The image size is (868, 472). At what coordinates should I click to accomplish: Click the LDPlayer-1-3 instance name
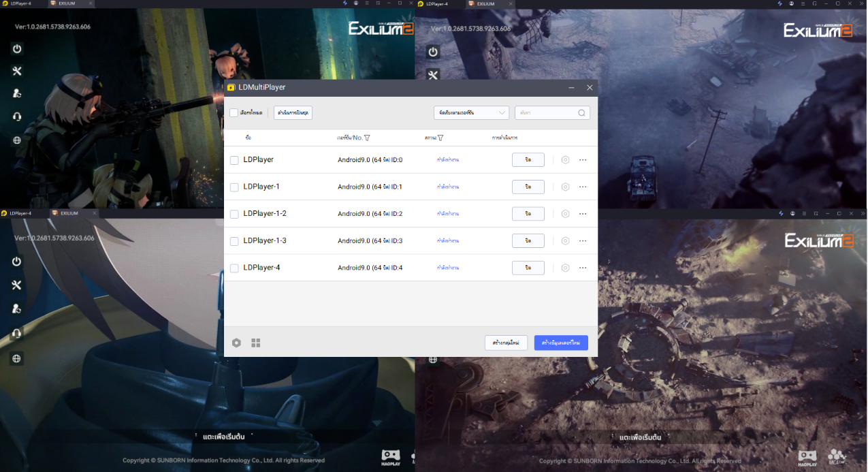pyautogui.click(x=265, y=240)
